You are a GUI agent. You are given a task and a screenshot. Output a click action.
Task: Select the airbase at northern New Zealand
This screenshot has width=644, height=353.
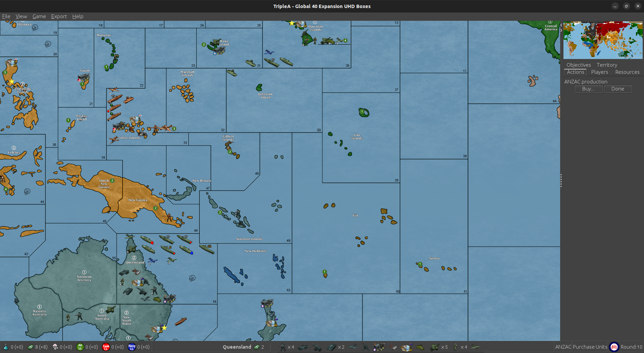point(267,303)
